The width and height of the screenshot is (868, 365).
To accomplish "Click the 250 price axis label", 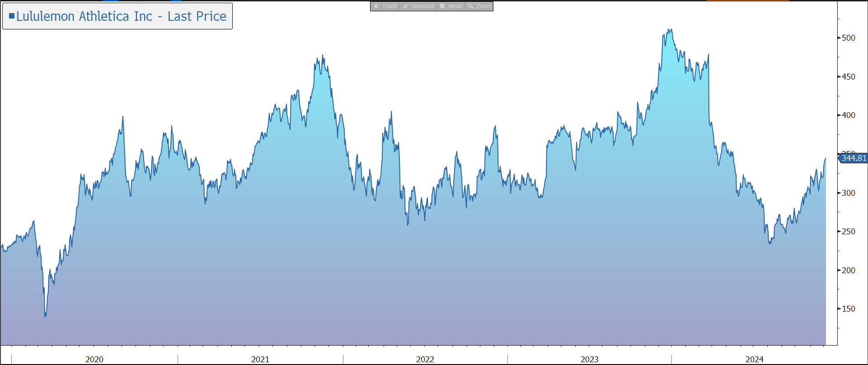I will pyautogui.click(x=848, y=232).
